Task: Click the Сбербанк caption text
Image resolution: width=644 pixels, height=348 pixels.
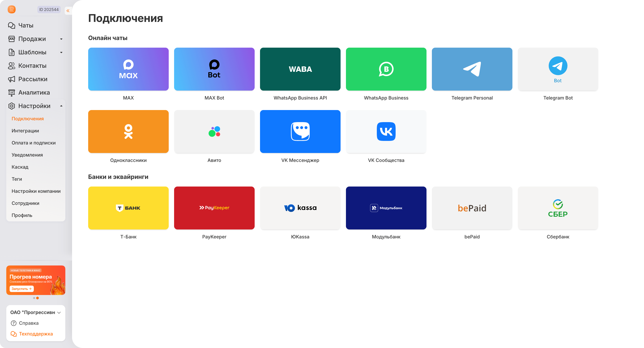Action: (558, 237)
